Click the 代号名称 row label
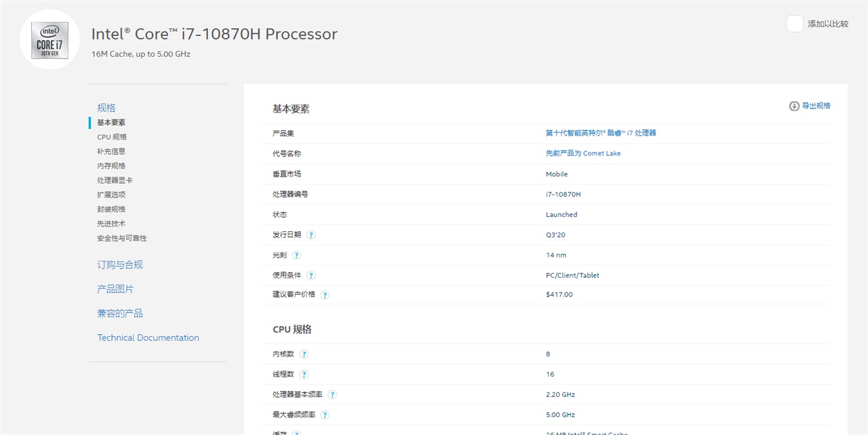The height and width of the screenshot is (435, 868). pyautogui.click(x=287, y=154)
